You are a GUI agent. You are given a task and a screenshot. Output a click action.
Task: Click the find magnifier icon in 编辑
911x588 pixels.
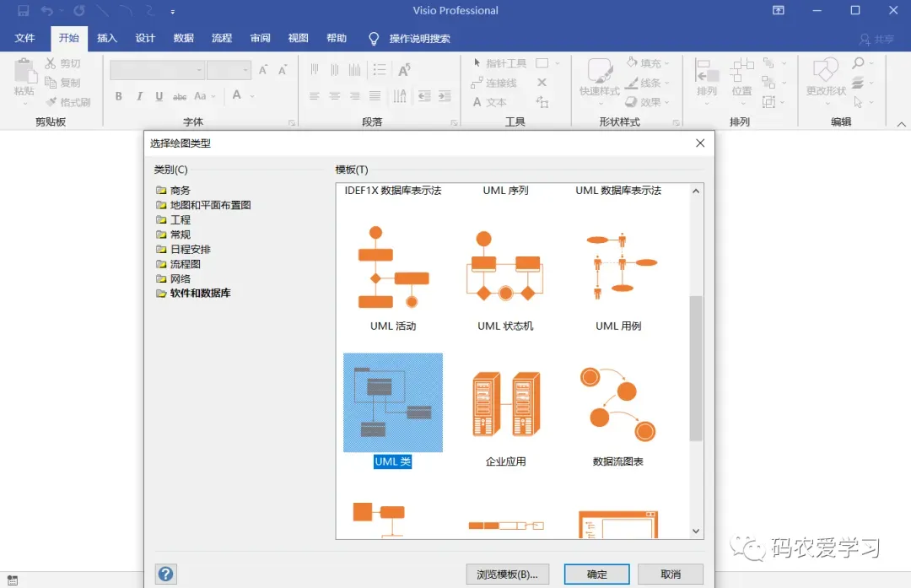click(858, 62)
